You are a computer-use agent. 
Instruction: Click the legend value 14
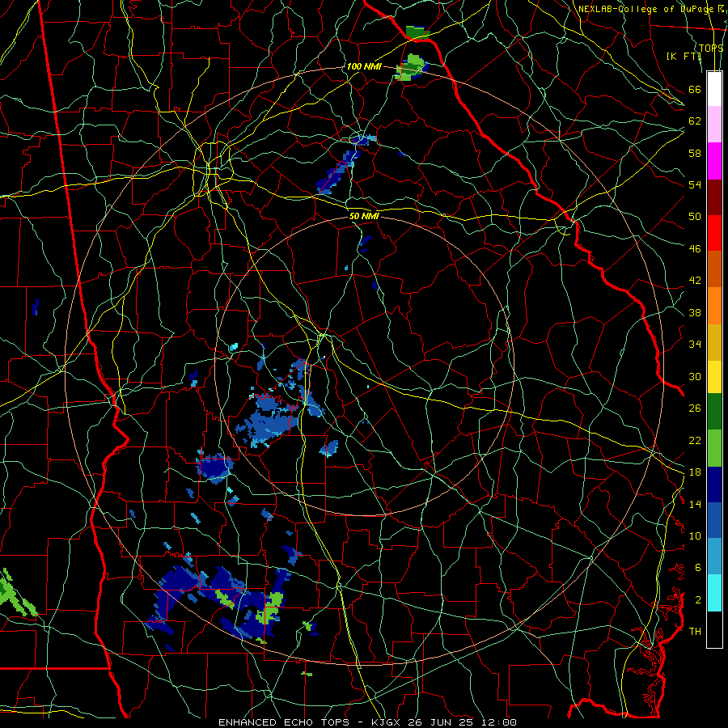click(695, 504)
